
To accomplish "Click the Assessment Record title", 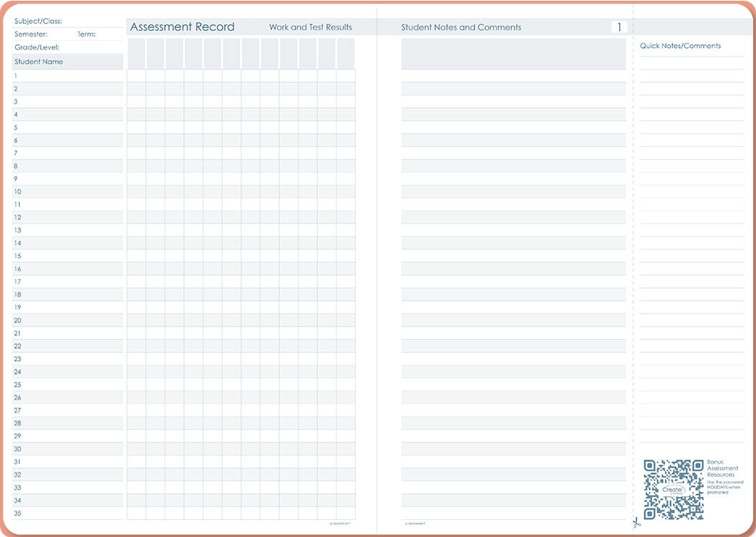I will (x=182, y=27).
